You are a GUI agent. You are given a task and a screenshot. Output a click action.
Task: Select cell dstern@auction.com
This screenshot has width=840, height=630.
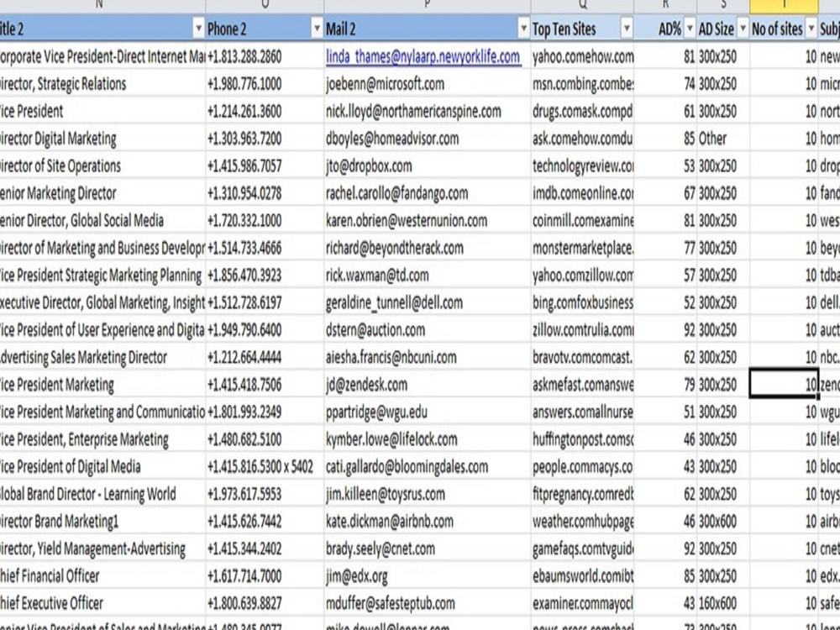427,329
